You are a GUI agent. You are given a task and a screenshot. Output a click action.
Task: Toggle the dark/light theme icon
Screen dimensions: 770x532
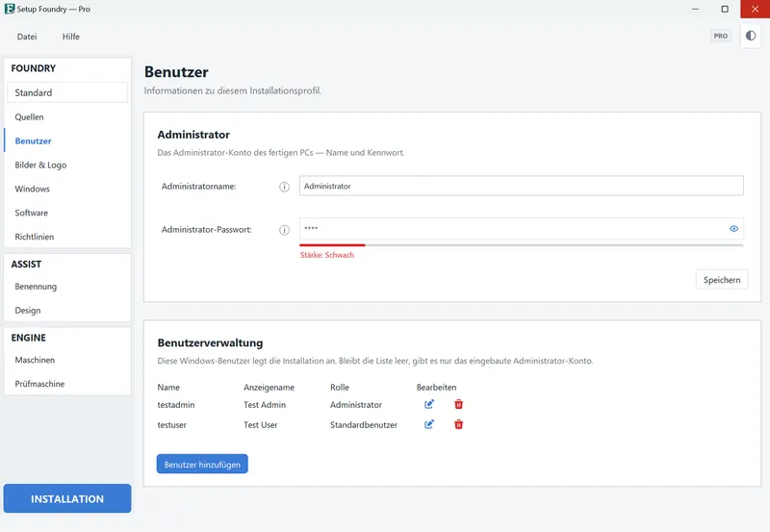[751, 36]
